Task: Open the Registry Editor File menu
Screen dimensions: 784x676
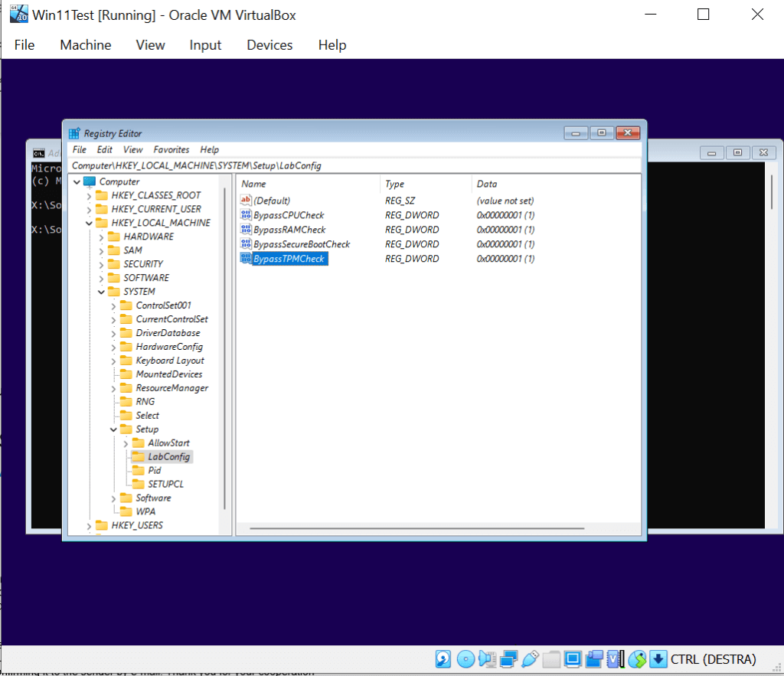Action: [80, 149]
